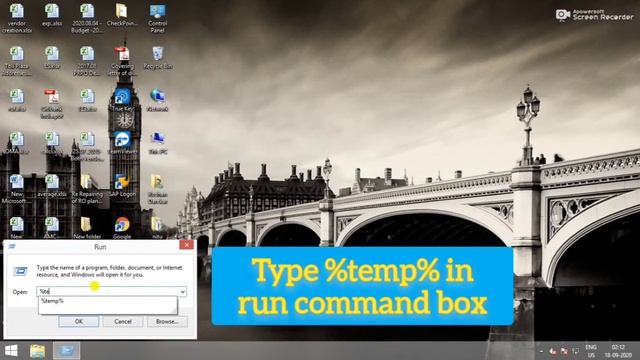Screen dimensions: 640x360
Task: Open the taskbar clock and date
Action: pos(618,351)
